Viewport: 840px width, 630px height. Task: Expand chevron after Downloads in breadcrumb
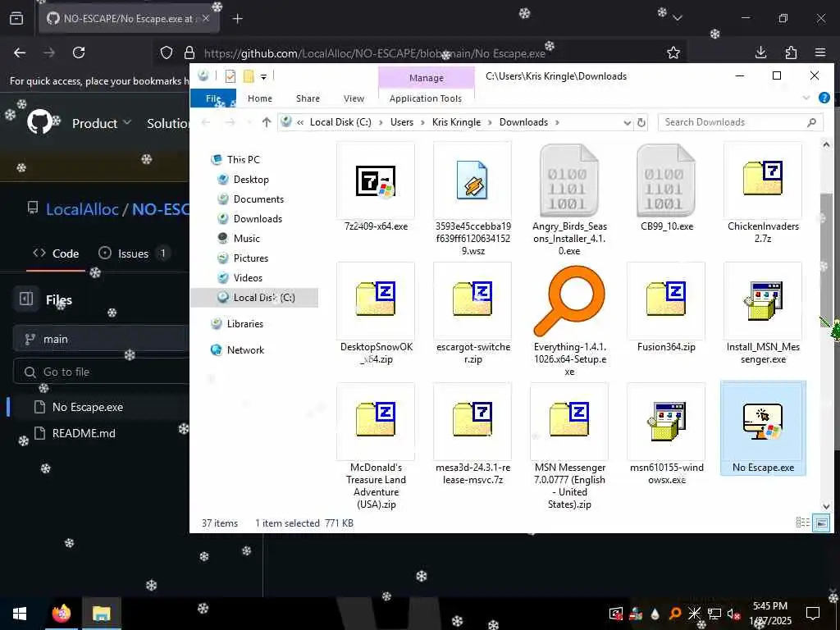[557, 123]
